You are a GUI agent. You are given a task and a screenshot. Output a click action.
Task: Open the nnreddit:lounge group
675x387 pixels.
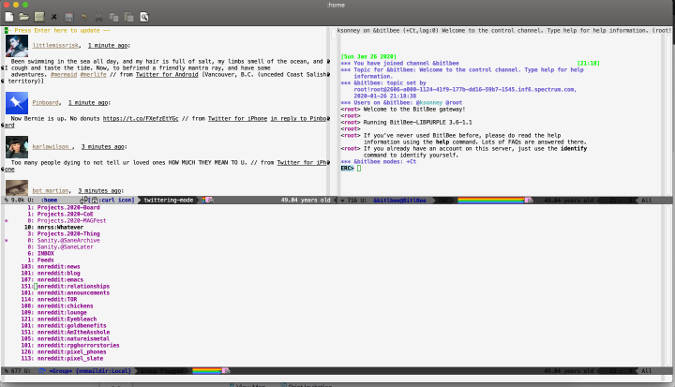point(62,313)
